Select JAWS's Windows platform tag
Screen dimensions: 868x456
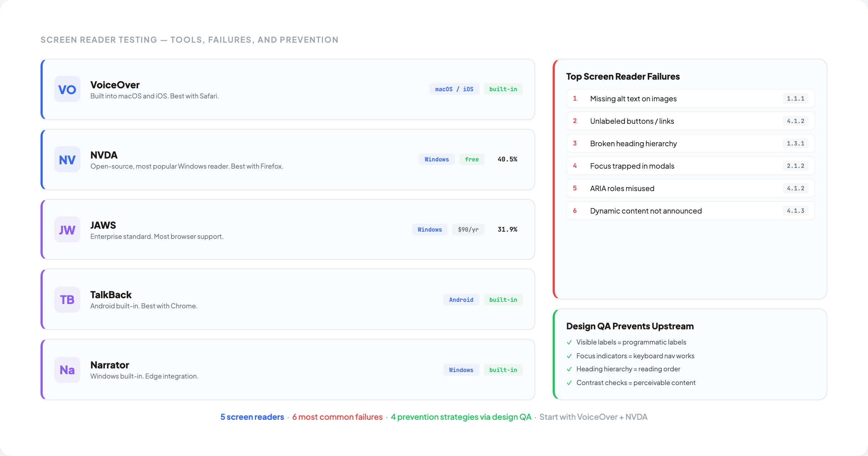pyautogui.click(x=430, y=229)
